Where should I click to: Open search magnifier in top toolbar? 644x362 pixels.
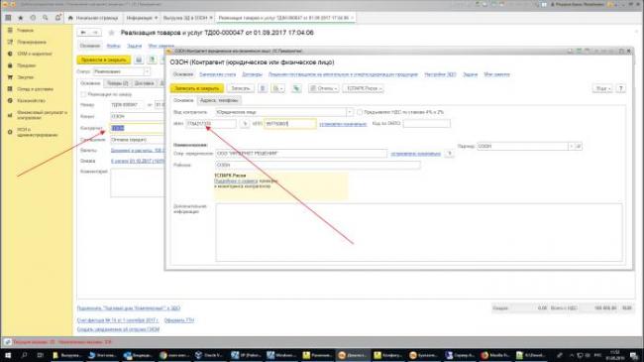point(46,18)
